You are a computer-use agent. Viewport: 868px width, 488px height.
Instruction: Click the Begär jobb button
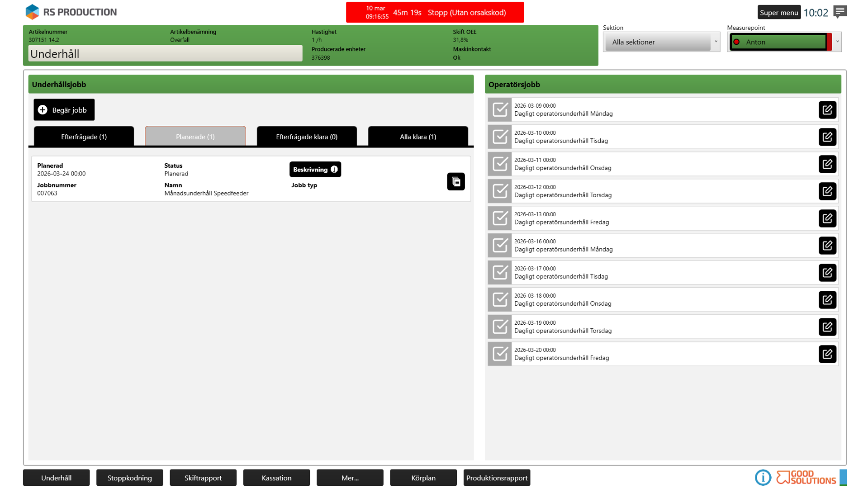pos(64,110)
